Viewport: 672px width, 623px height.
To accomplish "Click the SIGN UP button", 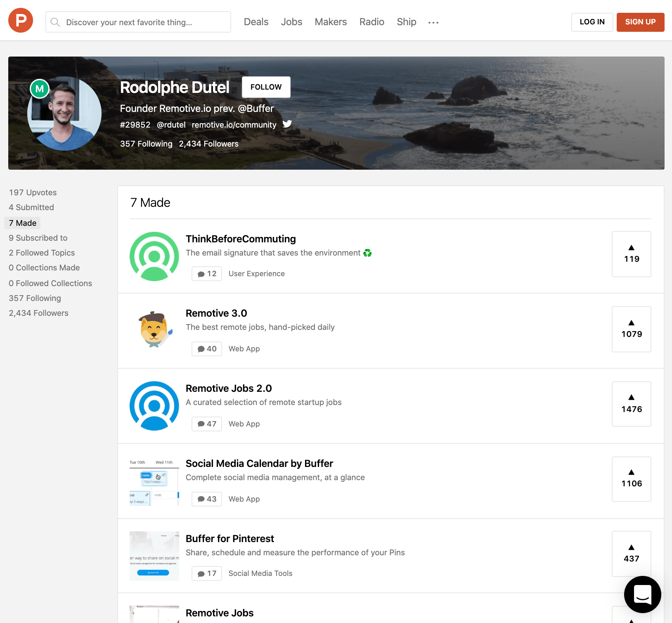I will coord(640,22).
